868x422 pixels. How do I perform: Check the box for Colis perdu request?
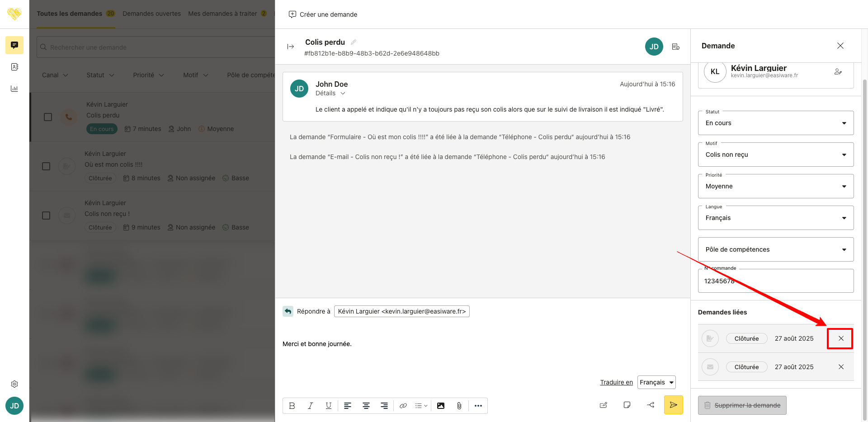[48, 117]
